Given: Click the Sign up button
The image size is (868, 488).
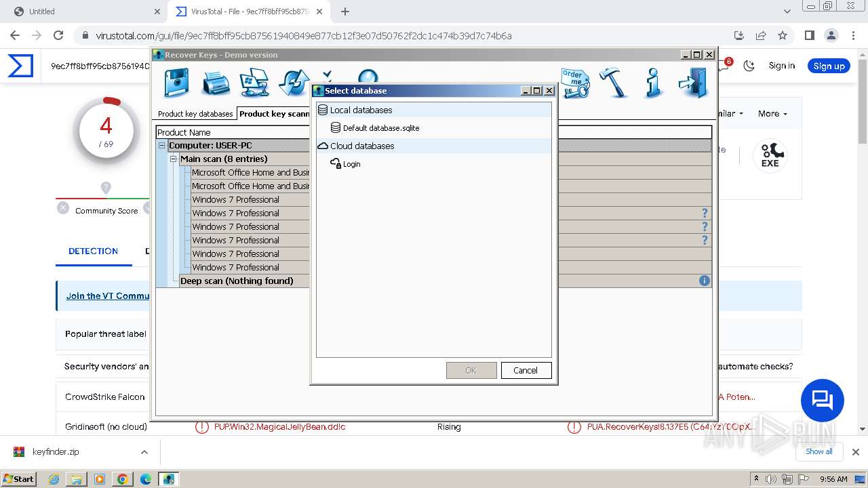Looking at the screenshot, I should pyautogui.click(x=829, y=66).
